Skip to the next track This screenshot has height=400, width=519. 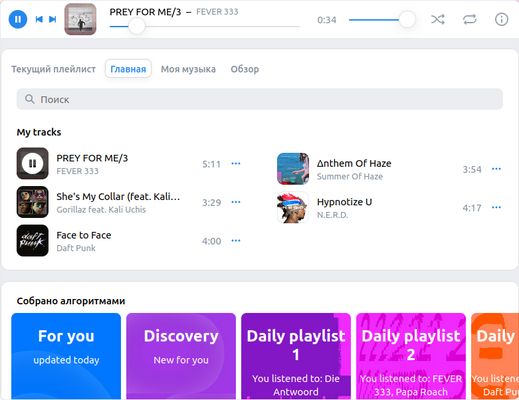point(53,19)
